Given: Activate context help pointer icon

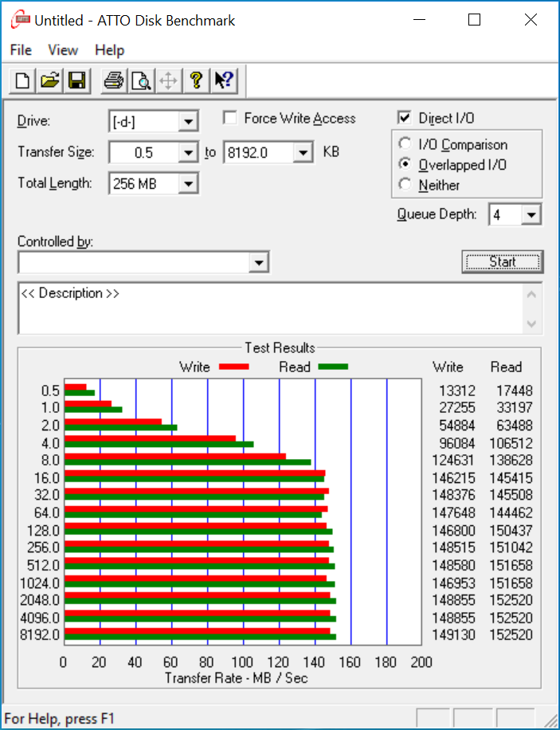Looking at the screenshot, I should [x=224, y=81].
